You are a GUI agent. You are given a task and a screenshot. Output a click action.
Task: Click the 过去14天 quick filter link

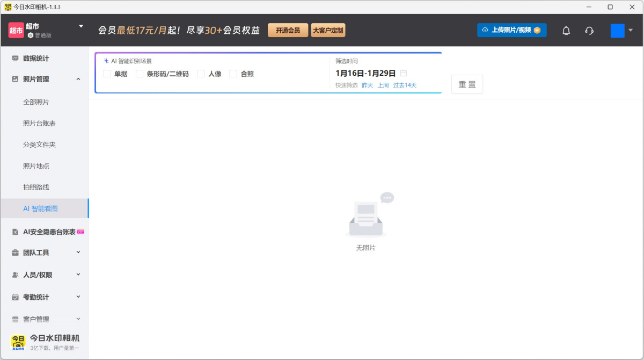pyautogui.click(x=404, y=85)
